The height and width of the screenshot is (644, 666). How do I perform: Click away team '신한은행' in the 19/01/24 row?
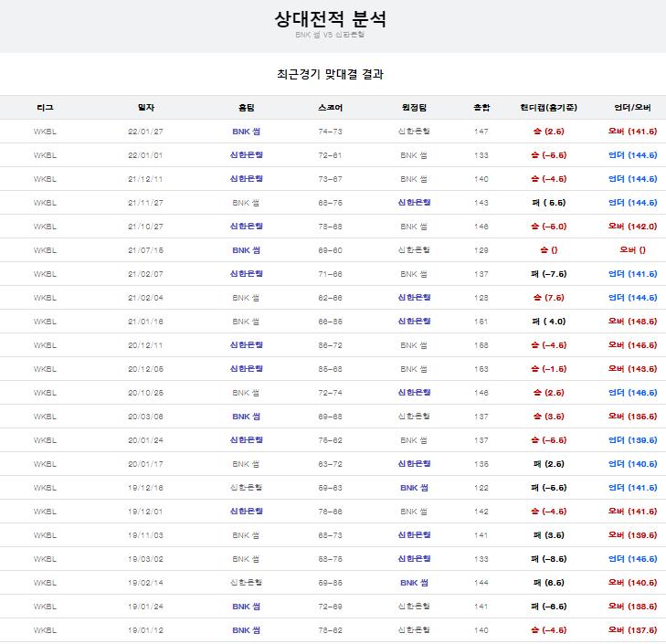tap(414, 607)
